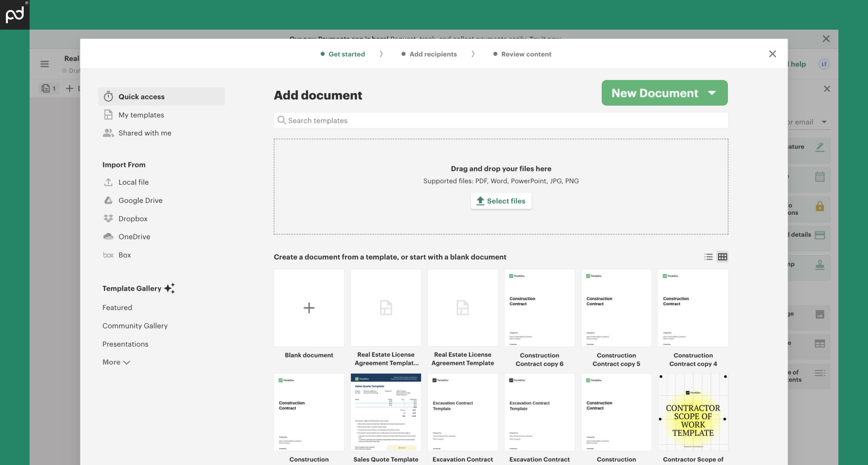Click the lock icon field

point(820,206)
